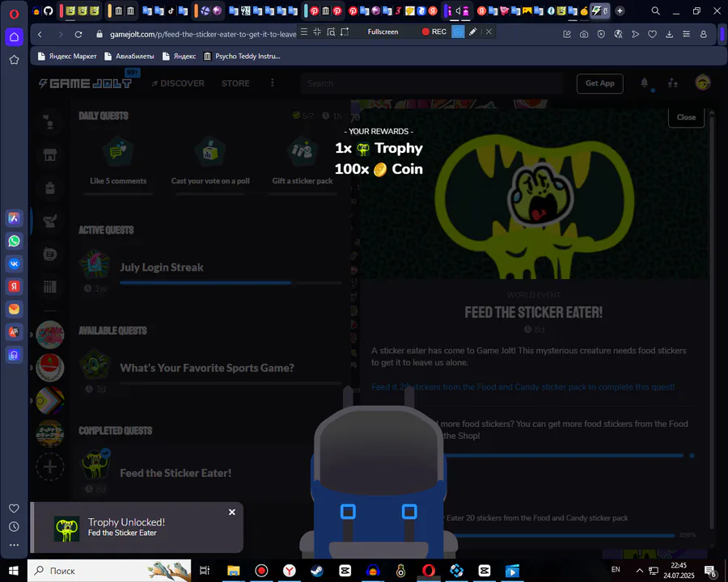The height and width of the screenshot is (582, 728).
Task: Open the three-dot sidebar setup
Action: [x=14, y=545]
